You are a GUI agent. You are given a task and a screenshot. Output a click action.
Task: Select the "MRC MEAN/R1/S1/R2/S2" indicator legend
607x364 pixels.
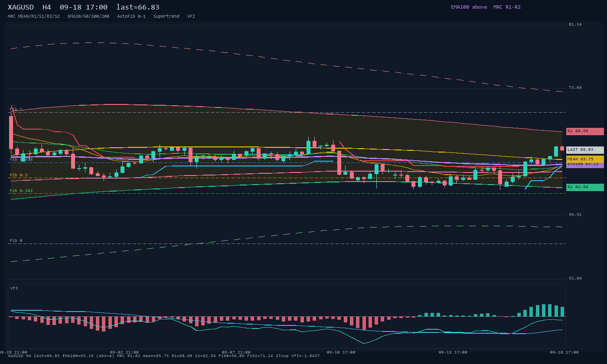pos(34,16)
